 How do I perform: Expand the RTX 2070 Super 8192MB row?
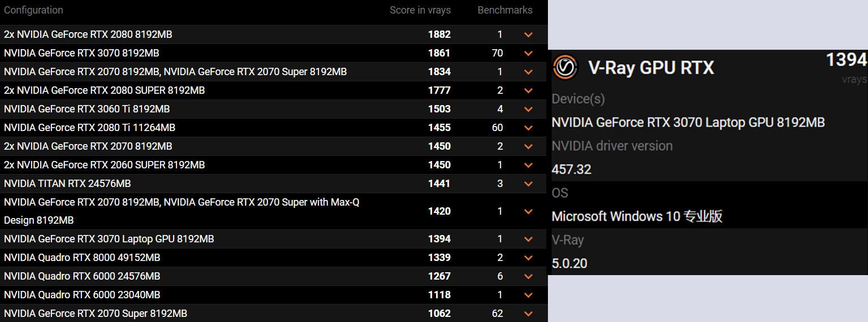click(528, 314)
